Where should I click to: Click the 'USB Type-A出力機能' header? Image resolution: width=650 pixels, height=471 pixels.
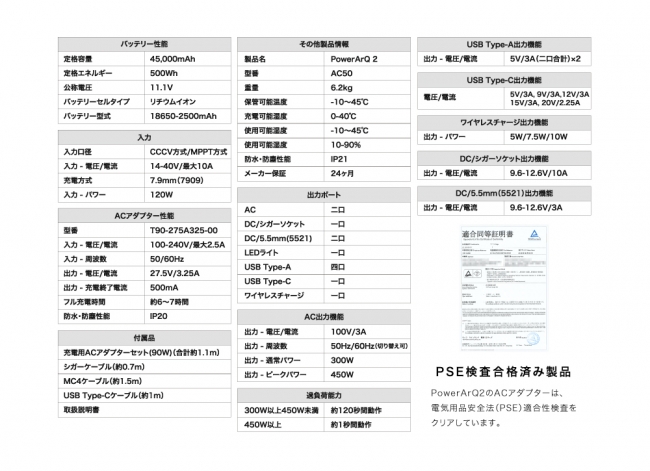pos(504,44)
